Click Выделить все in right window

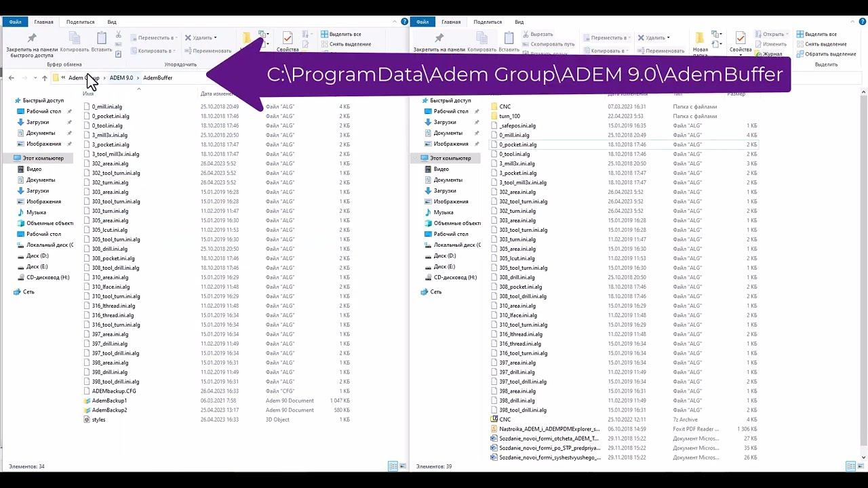816,34
